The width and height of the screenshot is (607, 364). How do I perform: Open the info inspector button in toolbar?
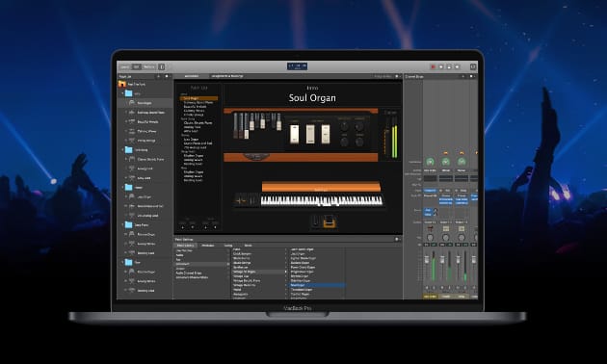(162, 66)
